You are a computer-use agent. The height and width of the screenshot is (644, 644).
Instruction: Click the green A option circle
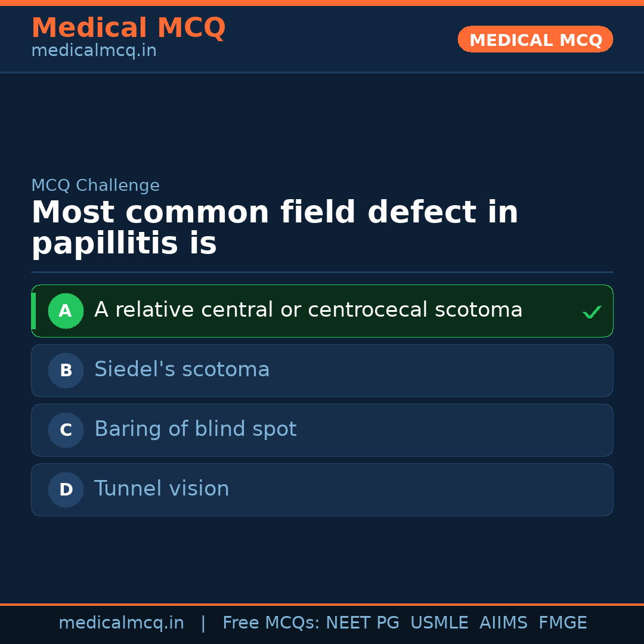click(x=66, y=311)
